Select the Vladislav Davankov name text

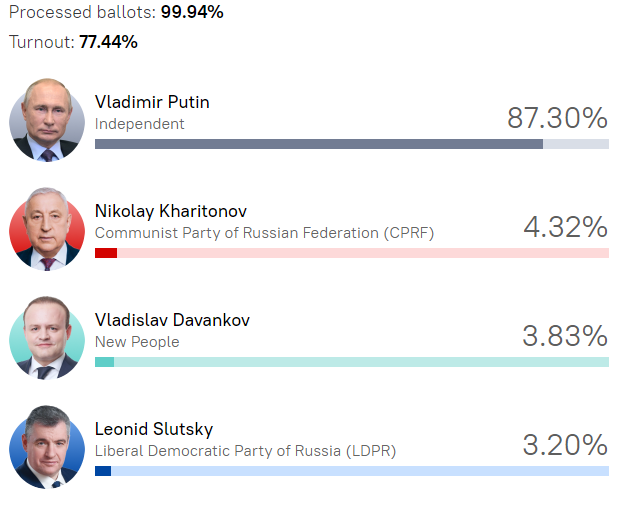(172, 320)
